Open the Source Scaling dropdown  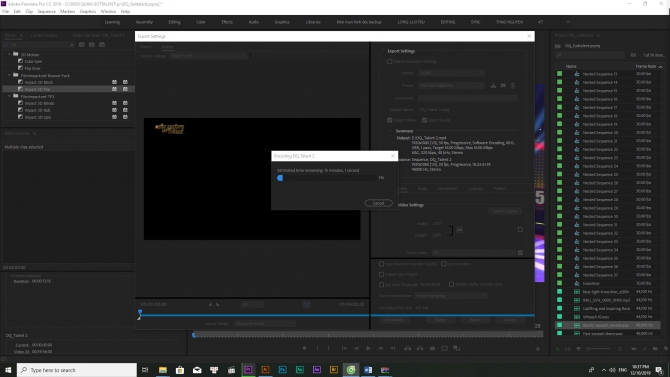click(x=209, y=56)
